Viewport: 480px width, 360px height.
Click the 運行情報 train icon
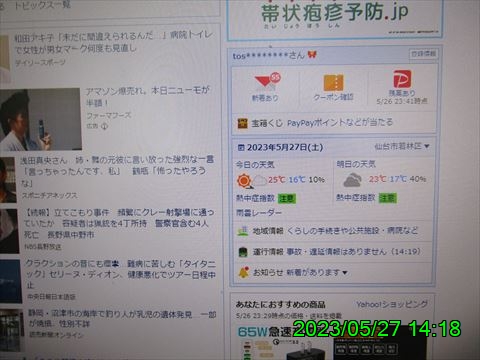coord(243,252)
